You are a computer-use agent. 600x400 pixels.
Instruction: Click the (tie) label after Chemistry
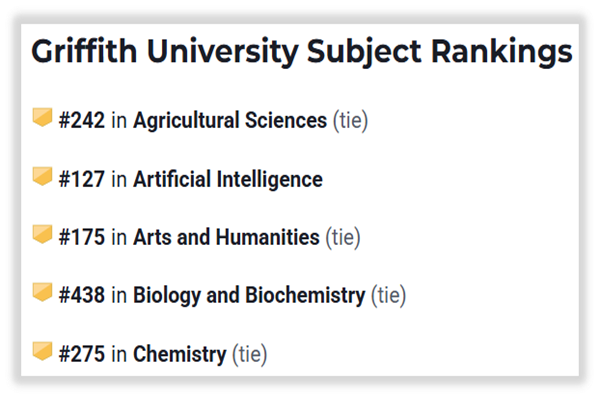(249, 354)
